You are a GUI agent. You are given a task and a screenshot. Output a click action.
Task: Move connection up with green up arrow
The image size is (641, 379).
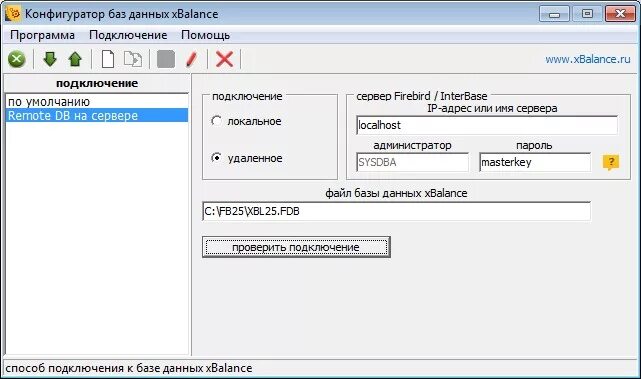[75, 59]
